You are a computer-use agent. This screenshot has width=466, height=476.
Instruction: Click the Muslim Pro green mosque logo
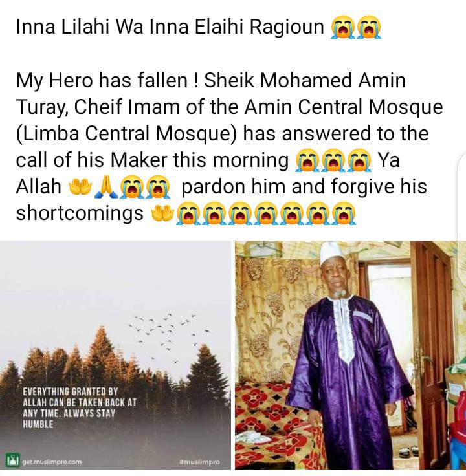[13, 461]
